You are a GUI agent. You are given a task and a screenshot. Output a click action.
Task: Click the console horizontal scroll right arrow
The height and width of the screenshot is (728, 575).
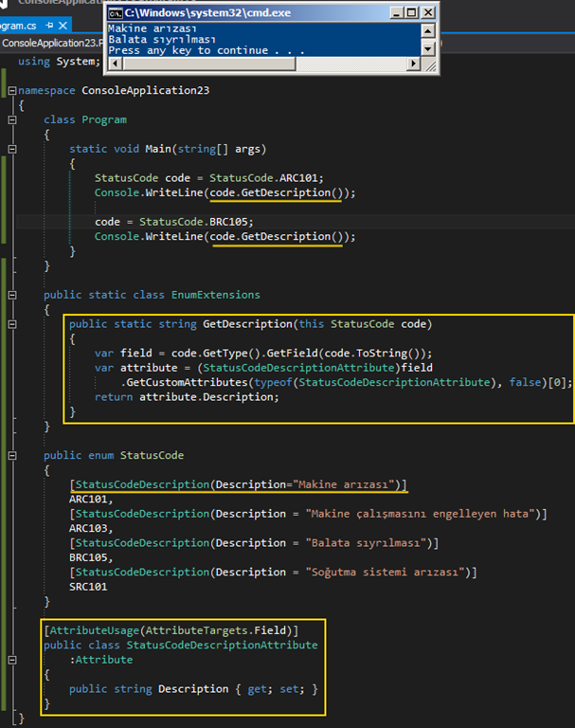click(415, 64)
